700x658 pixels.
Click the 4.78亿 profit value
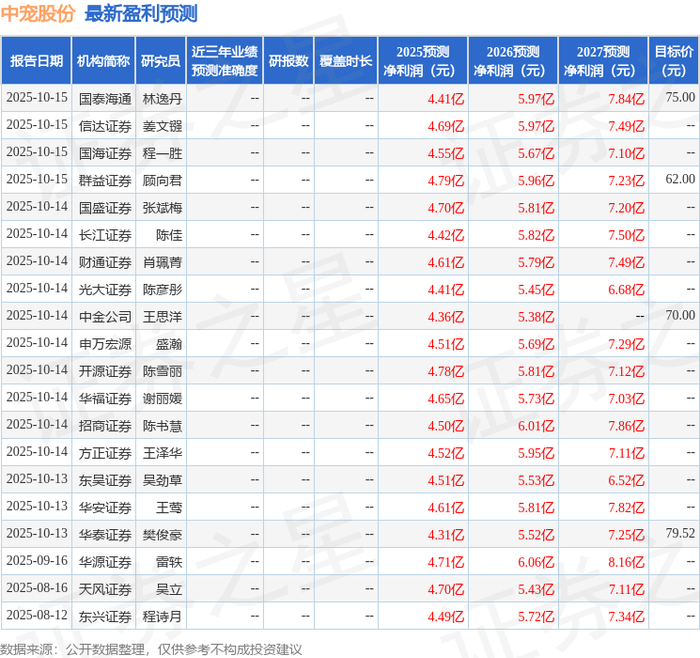tap(446, 371)
